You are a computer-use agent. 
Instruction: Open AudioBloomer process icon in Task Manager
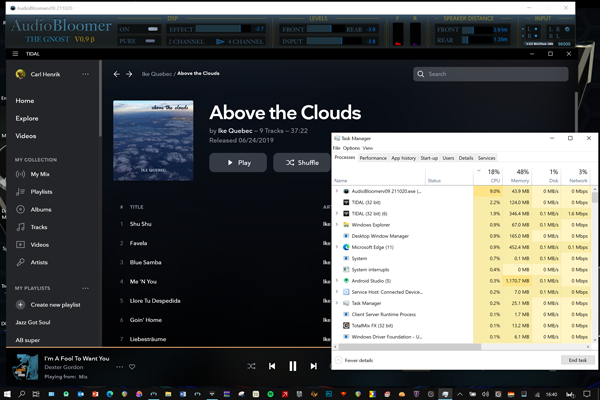(x=346, y=191)
